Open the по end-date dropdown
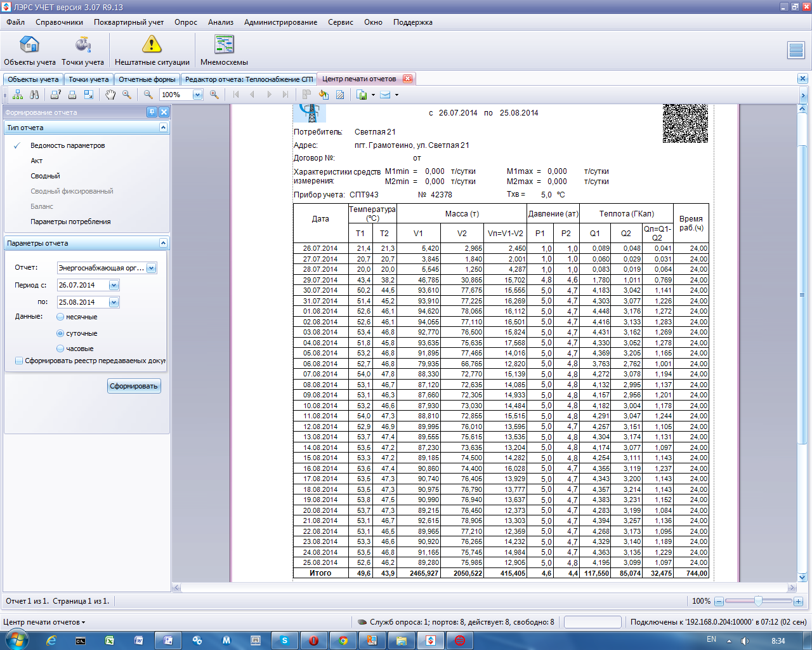The width and height of the screenshot is (812, 650). tap(114, 302)
